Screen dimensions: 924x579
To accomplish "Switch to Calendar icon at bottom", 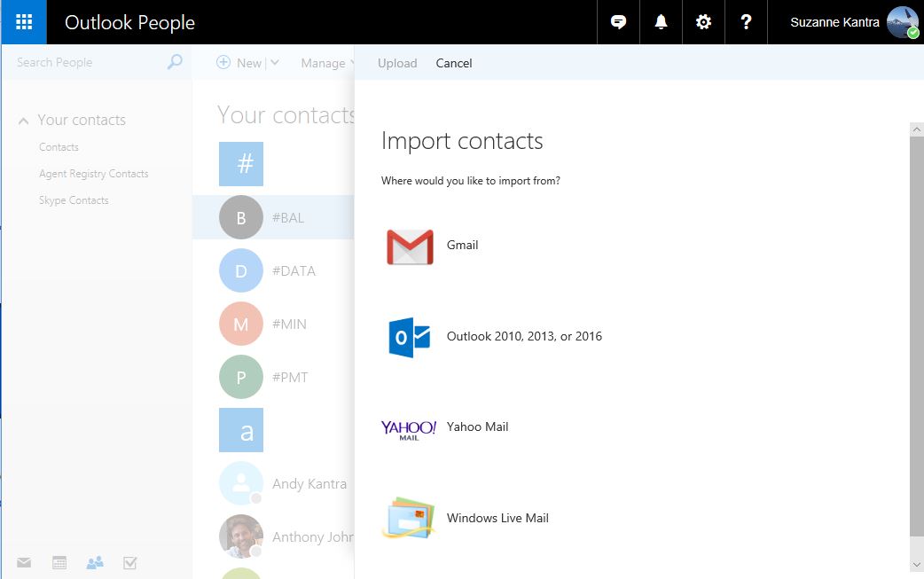I will [x=59, y=562].
